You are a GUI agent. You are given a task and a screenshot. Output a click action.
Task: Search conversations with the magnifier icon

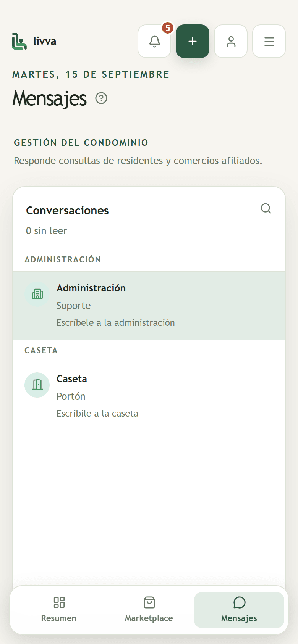click(x=266, y=208)
